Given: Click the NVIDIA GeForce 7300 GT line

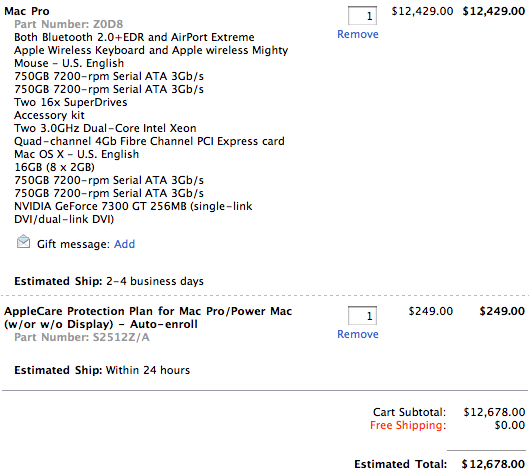Looking at the screenshot, I should (133, 213).
